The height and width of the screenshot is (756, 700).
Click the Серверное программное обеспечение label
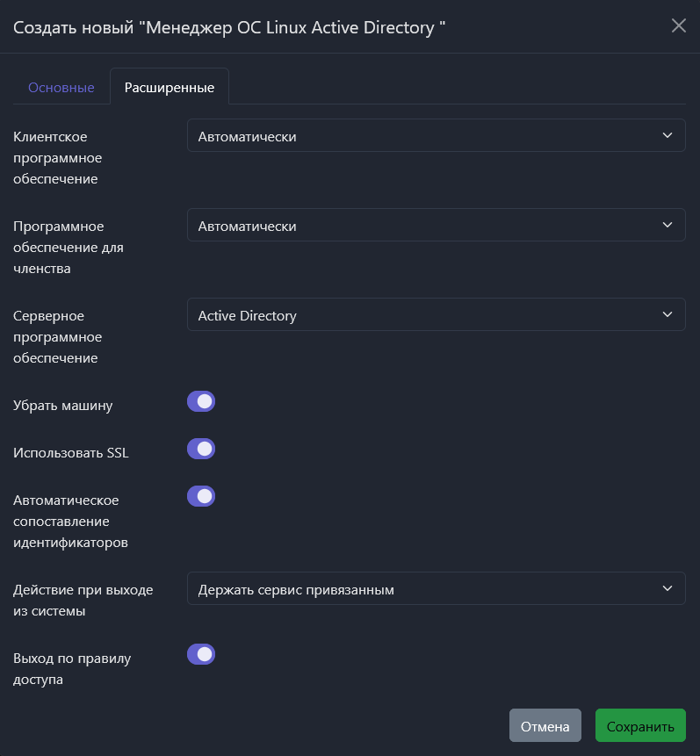pyautogui.click(x=58, y=336)
